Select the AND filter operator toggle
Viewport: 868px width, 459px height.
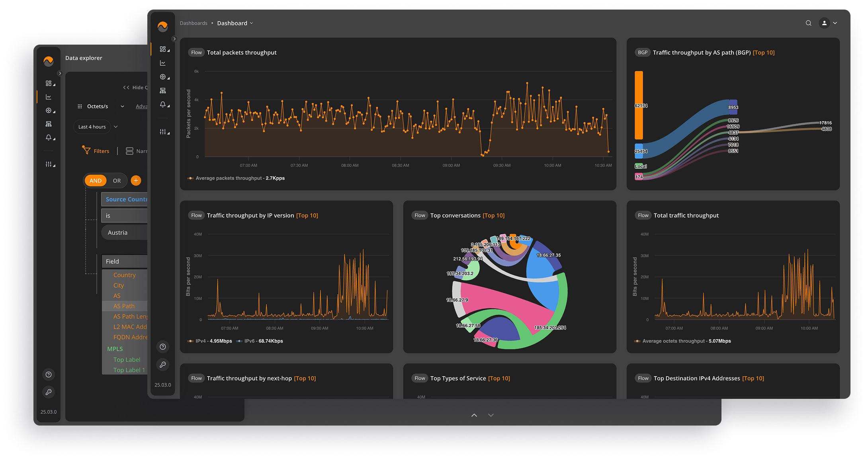tap(95, 180)
